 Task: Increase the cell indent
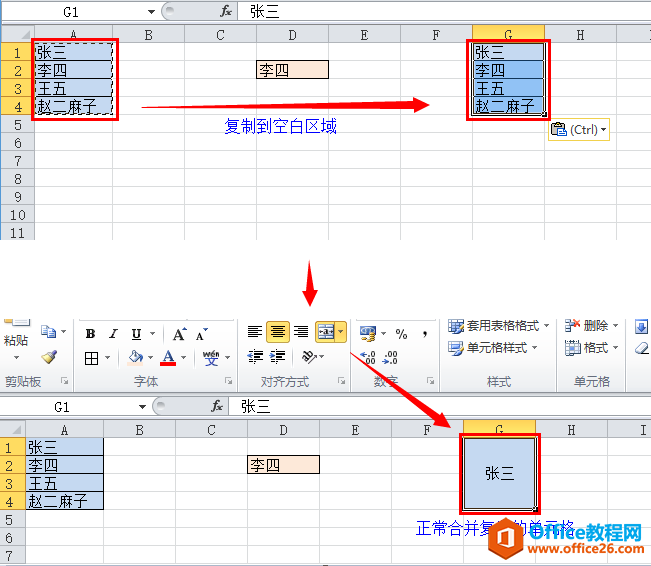[277, 357]
